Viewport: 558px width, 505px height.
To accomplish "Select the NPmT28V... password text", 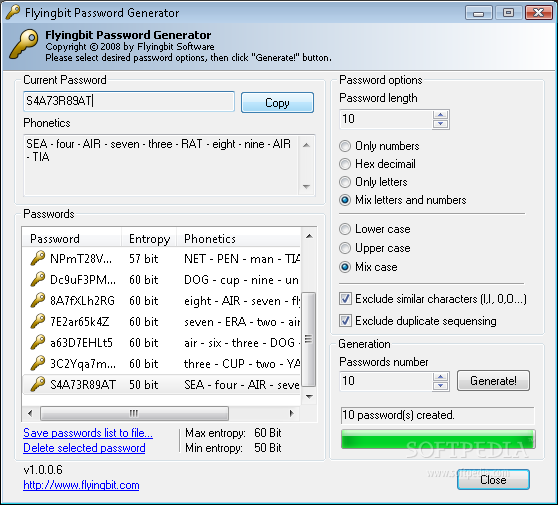I will 81,259.
